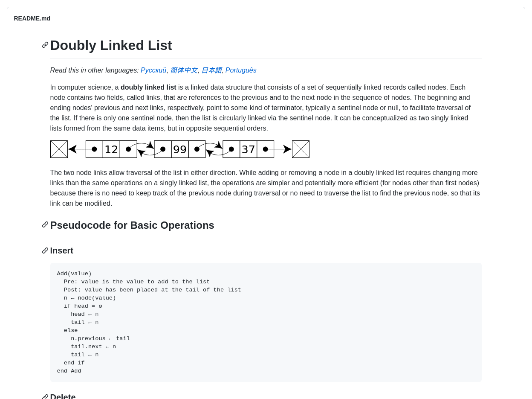The height and width of the screenshot is (399, 532).
Task: Open the 日本語 translation link
Action: (211, 70)
